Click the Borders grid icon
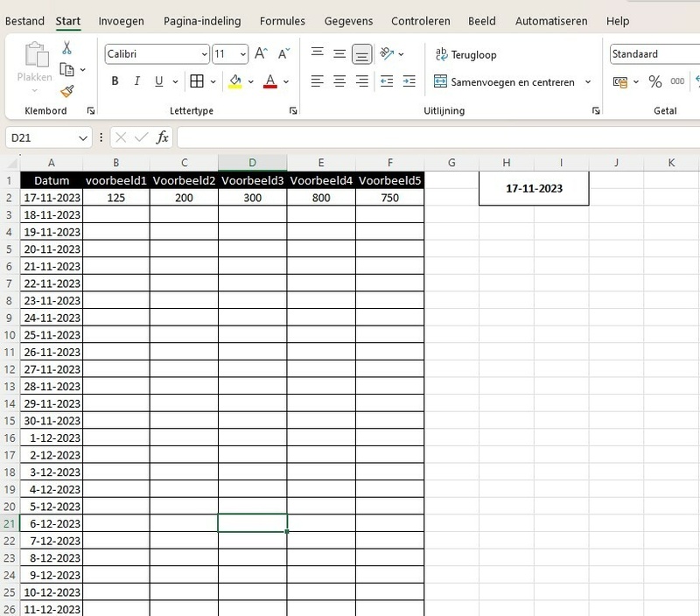The image size is (700, 616). (x=197, y=81)
